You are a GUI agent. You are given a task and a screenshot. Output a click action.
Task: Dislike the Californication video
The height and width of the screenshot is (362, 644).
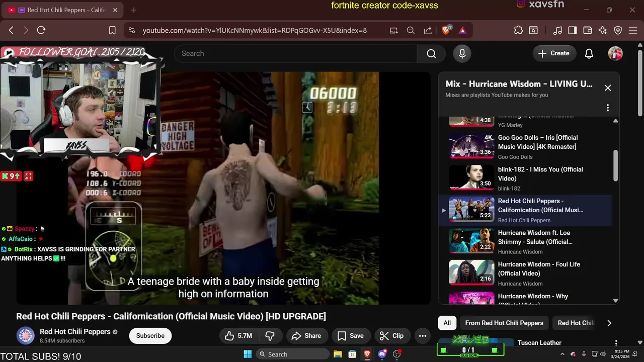coord(270,335)
